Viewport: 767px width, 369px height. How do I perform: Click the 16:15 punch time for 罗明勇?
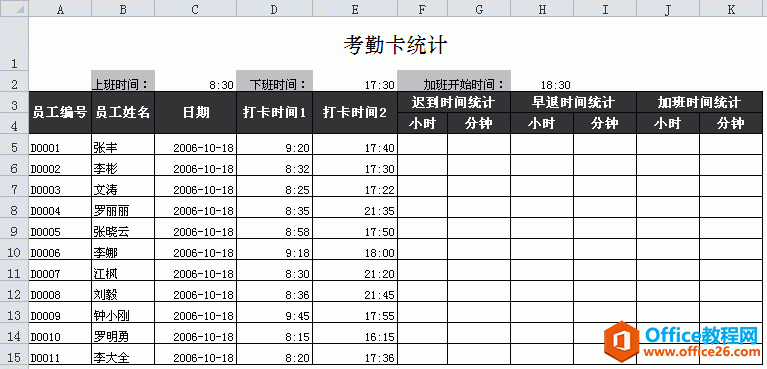point(355,334)
